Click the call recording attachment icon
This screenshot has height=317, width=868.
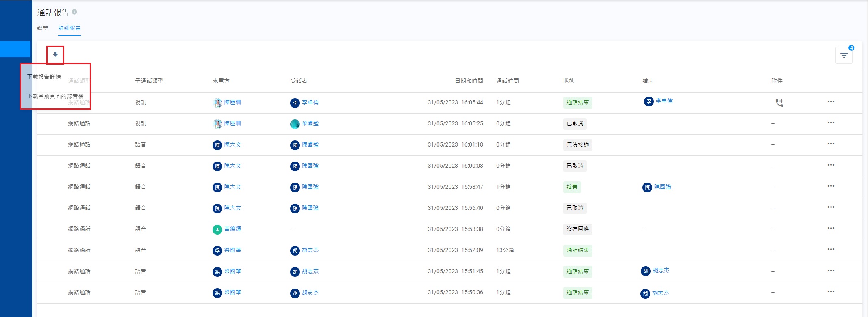tap(779, 103)
